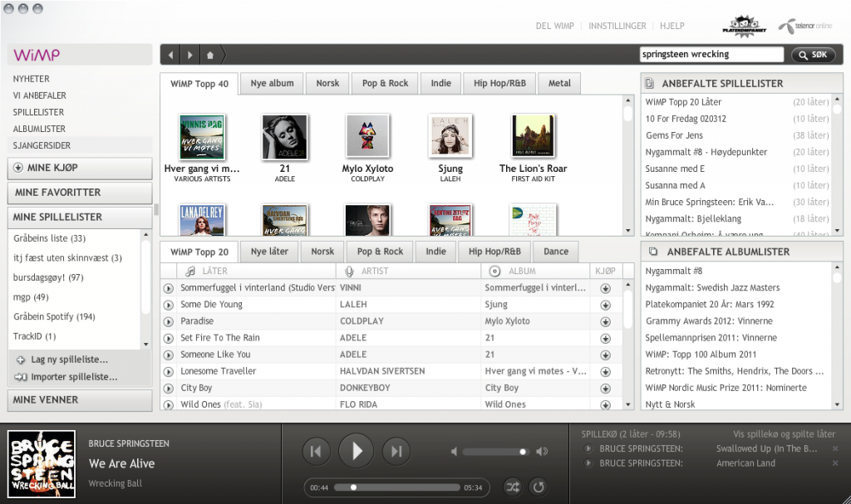The width and height of the screenshot is (851, 504).
Task: Open Mylo Xyloto album cover
Action: click(367, 137)
